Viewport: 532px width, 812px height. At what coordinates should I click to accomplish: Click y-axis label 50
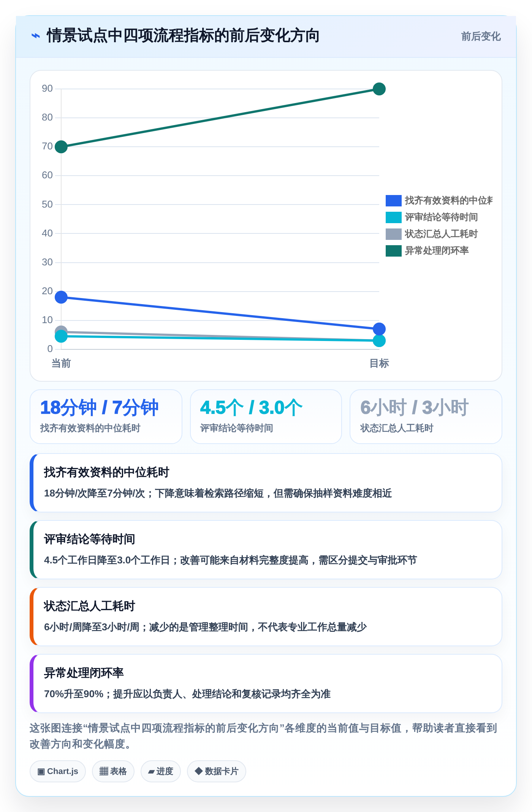click(x=47, y=205)
